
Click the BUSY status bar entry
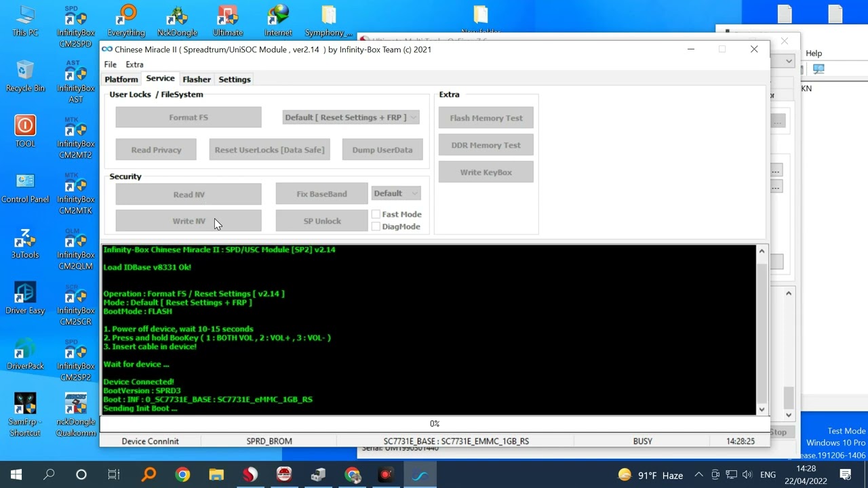click(642, 441)
